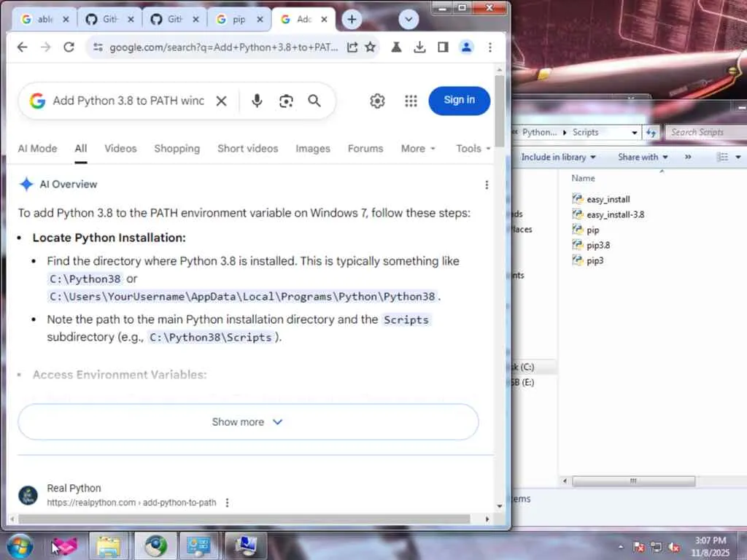Image resolution: width=747 pixels, height=560 pixels.
Task: Open the Google apps grid
Action: [411, 101]
